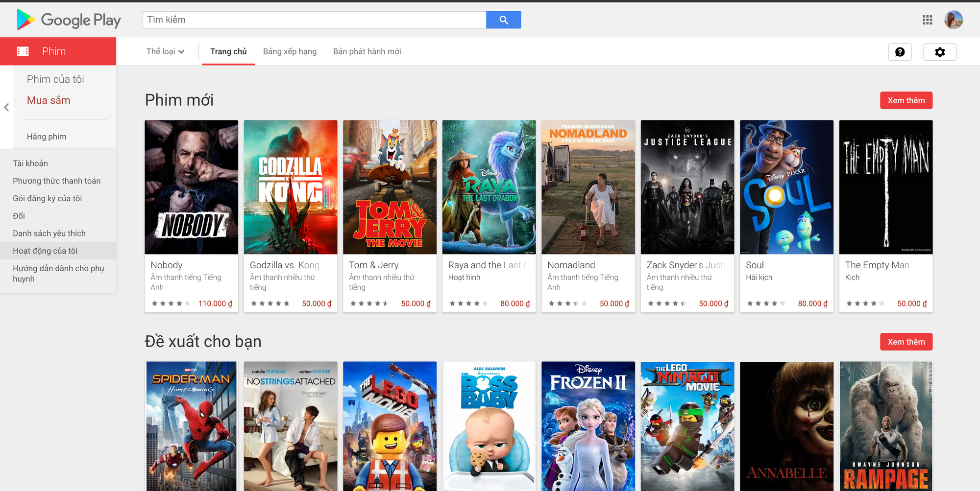Open the Google apps grid icon
Viewport: 980px width, 491px height.
coord(927,20)
